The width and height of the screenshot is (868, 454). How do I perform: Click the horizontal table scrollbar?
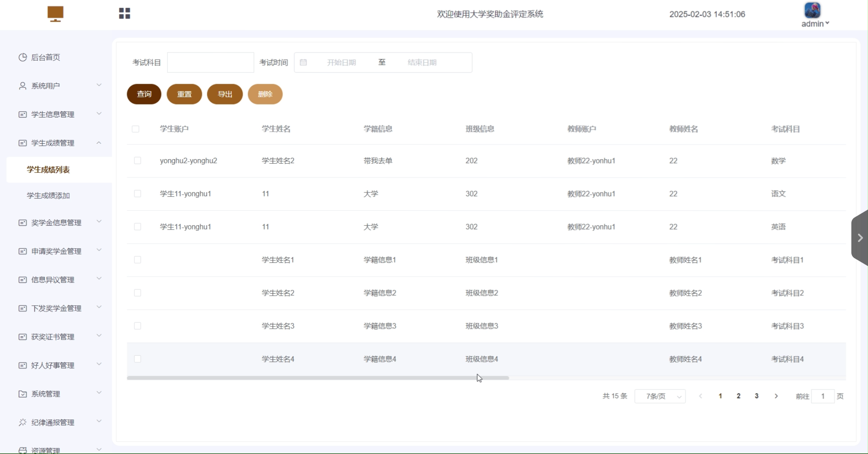(x=318, y=378)
